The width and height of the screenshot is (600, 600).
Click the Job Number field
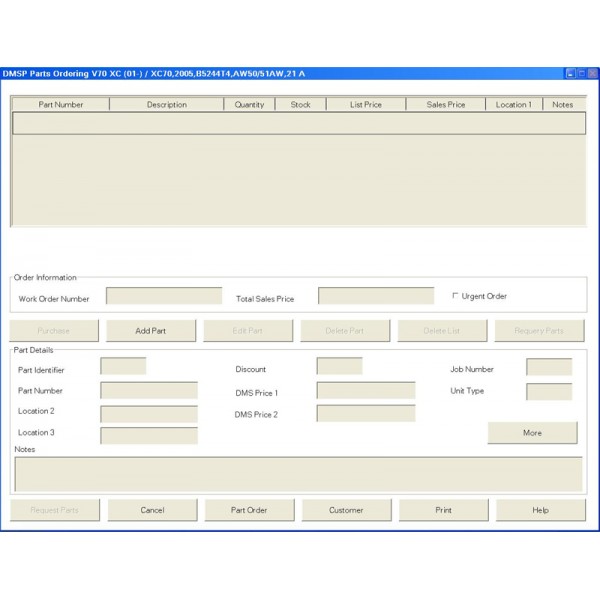[549, 367]
